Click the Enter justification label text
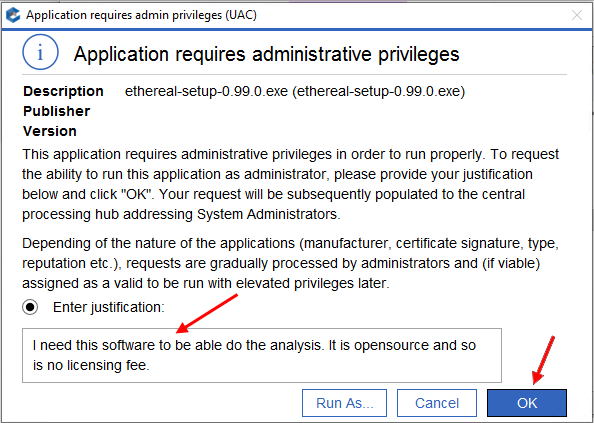The width and height of the screenshot is (594, 423). coord(109,307)
